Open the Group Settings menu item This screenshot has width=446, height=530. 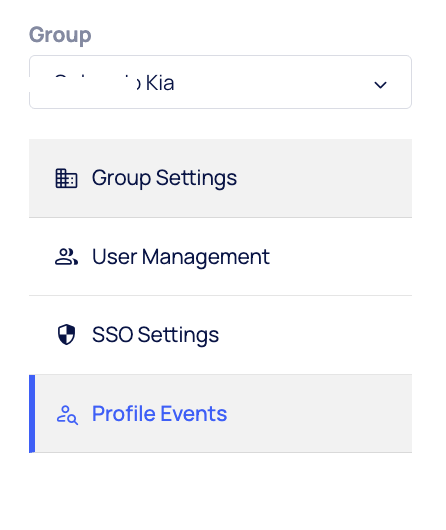click(220, 178)
